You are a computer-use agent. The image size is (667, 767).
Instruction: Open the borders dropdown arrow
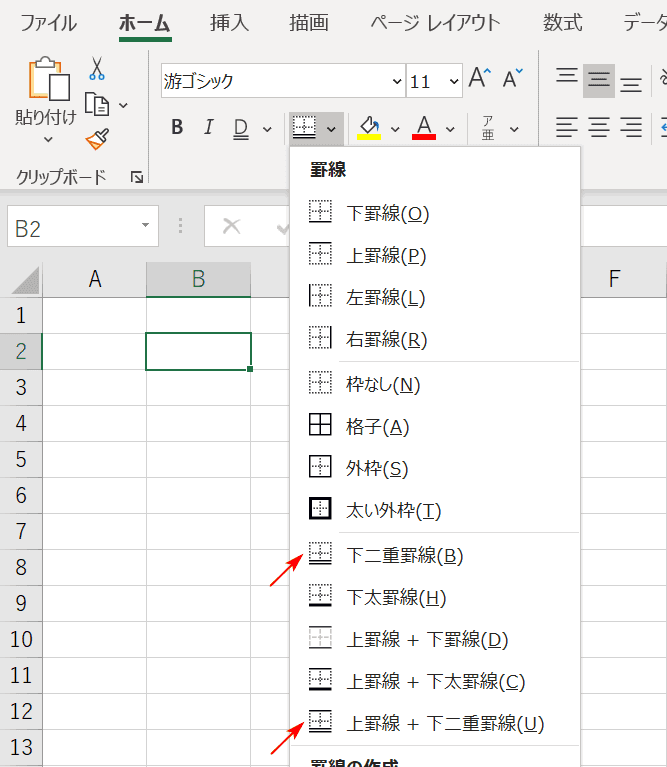331,129
